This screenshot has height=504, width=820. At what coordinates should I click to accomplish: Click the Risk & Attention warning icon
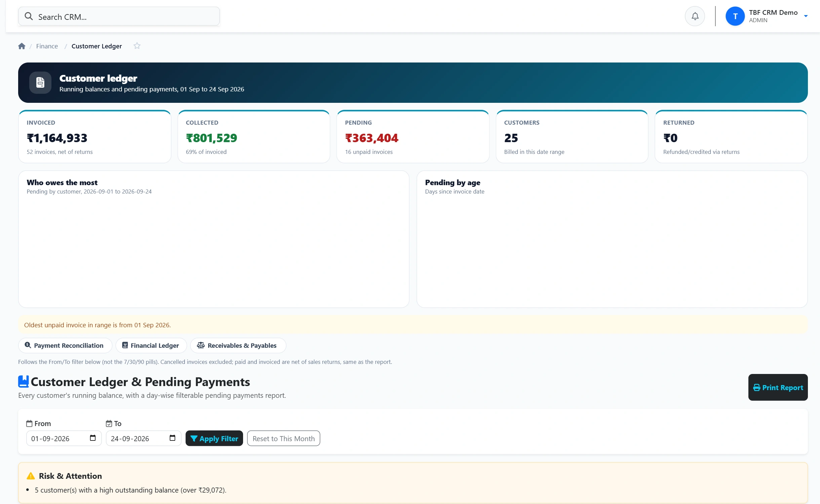click(x=31, y=476)
